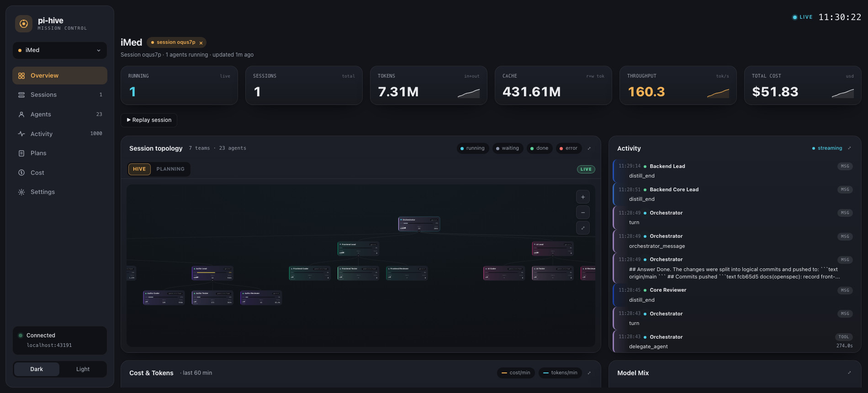Fit topology graph to view

click(x=583, y=228)
